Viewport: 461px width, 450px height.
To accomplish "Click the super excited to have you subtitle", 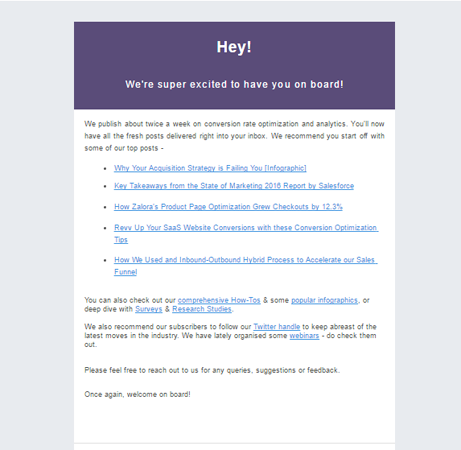I will point(234,84).
